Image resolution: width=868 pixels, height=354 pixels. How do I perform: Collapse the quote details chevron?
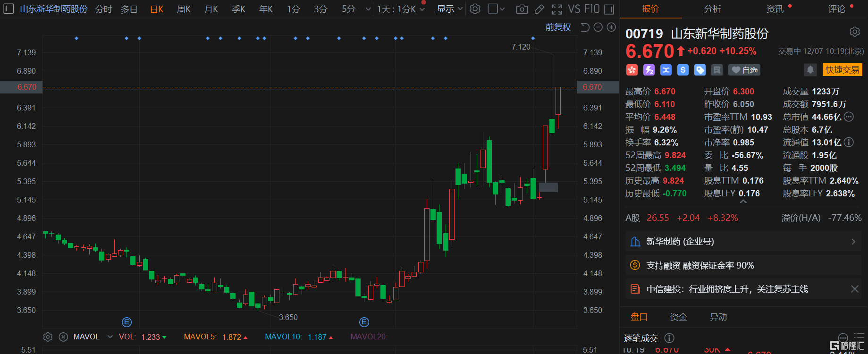pyautogui.click(x=743, y=202)
